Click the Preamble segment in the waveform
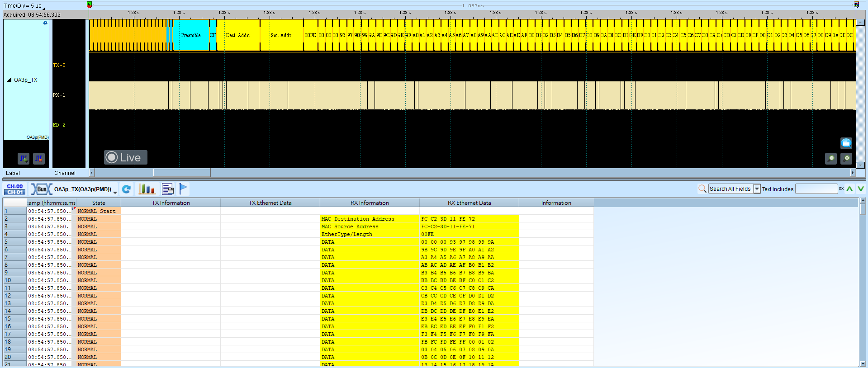The height and width of the screenshot is (368, 868). (x=191, y=35)
